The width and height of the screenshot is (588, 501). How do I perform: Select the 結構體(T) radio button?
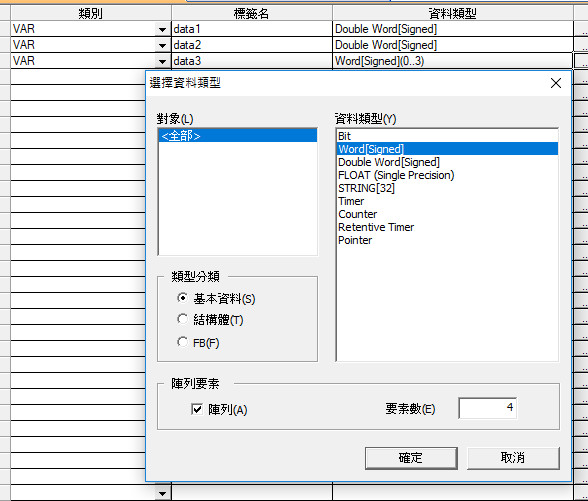tap(182, 320)
